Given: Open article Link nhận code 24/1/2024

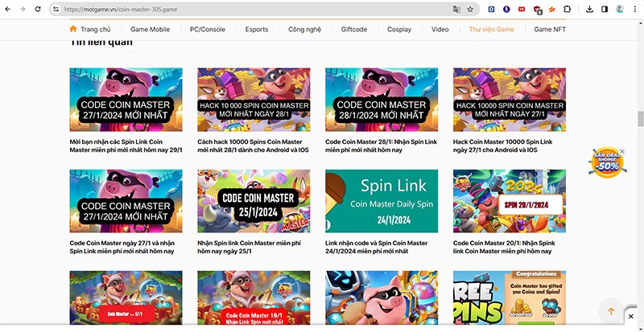Looking at the screenshot, I should pyautogui.click(x=376, y=247).
